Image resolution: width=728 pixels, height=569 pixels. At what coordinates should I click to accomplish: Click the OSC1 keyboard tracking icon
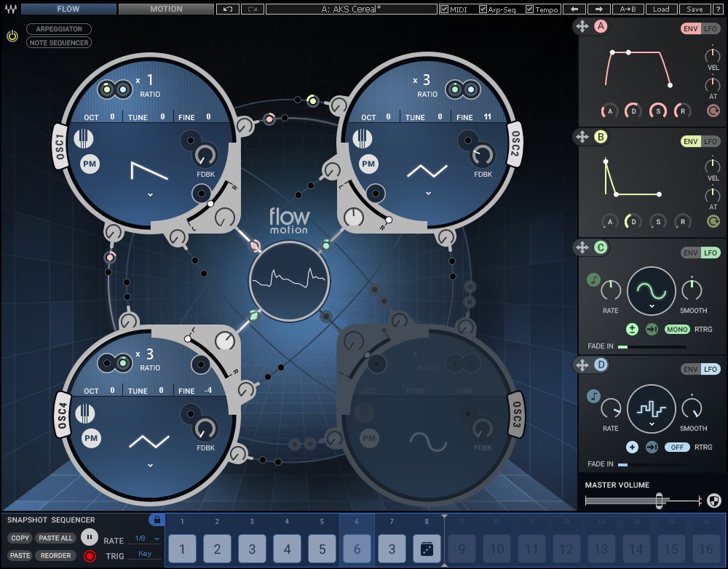coord(84,138)
